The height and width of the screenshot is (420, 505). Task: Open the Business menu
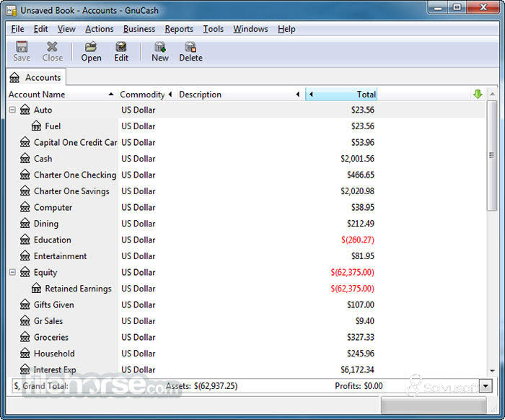(x=139, y=29)
